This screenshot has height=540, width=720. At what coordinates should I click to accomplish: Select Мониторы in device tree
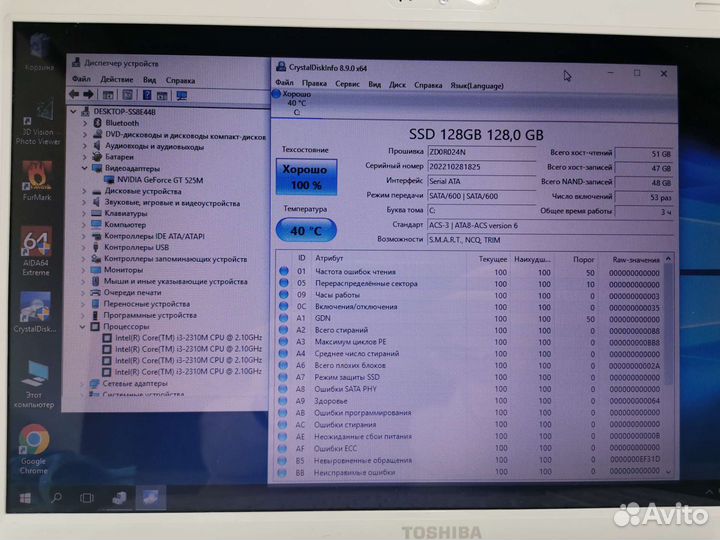point(123,270)
